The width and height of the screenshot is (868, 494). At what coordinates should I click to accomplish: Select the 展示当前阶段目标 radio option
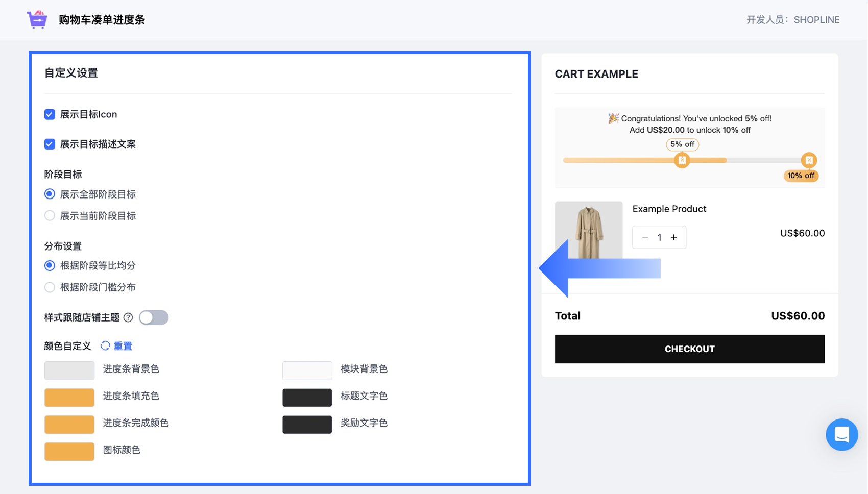point(50,216)
